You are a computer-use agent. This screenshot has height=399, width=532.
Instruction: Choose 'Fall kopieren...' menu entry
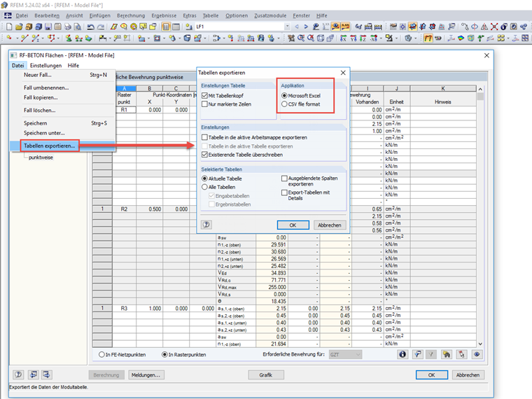[41, 97]
